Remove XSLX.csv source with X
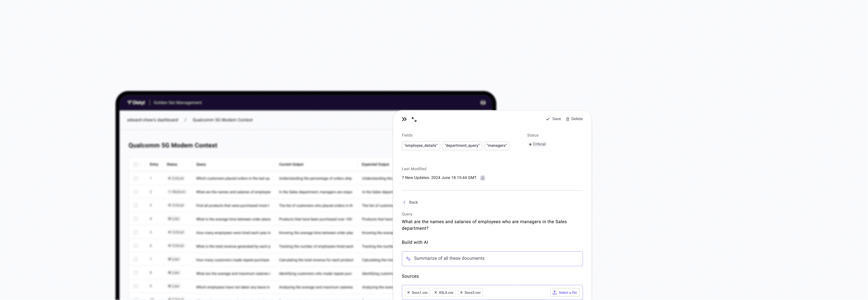Screen dimensions: 868x300 coord(436,293)
